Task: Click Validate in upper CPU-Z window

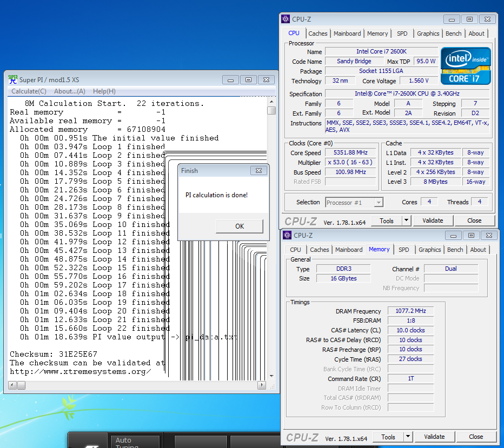Action: 433,220
